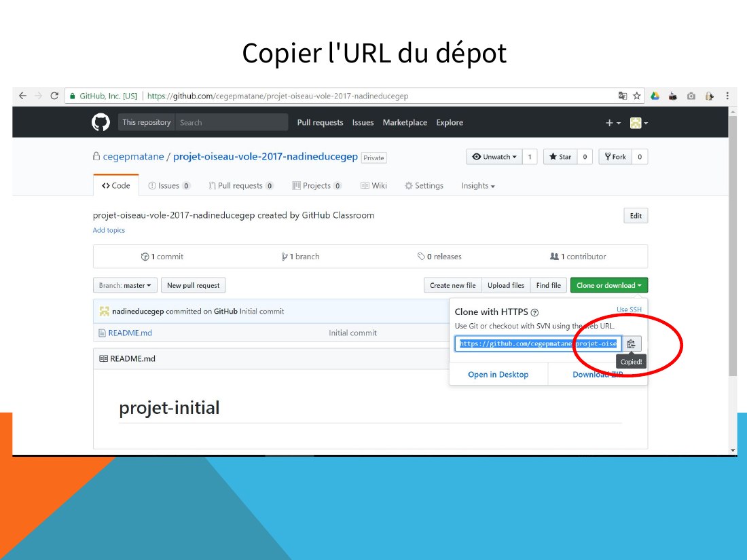
Task: Click the watchers count 1
Action: point(530,157)
